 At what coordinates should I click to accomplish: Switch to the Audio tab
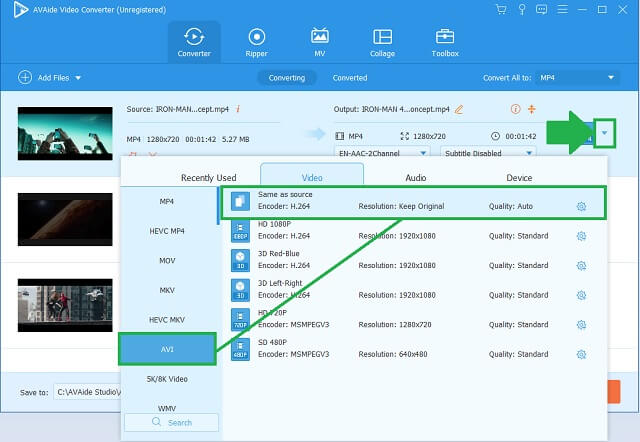416,178
